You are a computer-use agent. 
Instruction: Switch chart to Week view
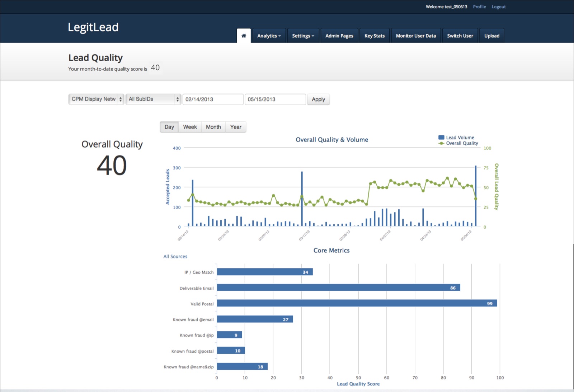click(190, 127)
